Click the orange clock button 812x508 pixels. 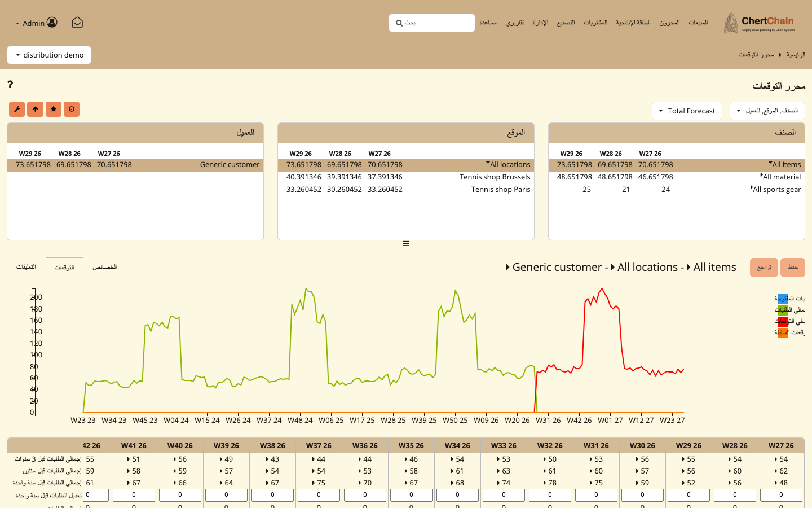point(72,109)
